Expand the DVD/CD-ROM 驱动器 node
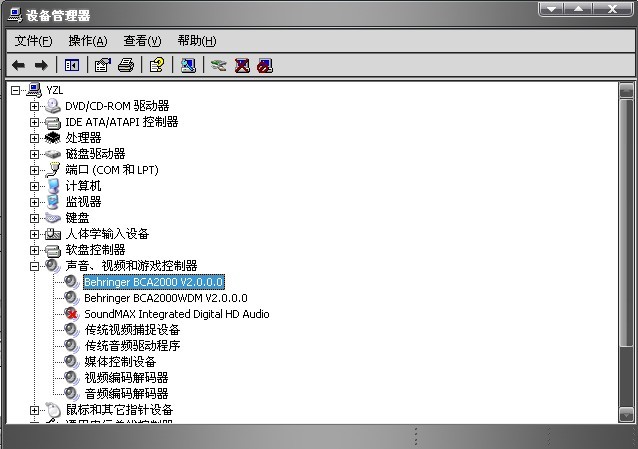The height and width of the screenshot is (449, 638). 35,106
